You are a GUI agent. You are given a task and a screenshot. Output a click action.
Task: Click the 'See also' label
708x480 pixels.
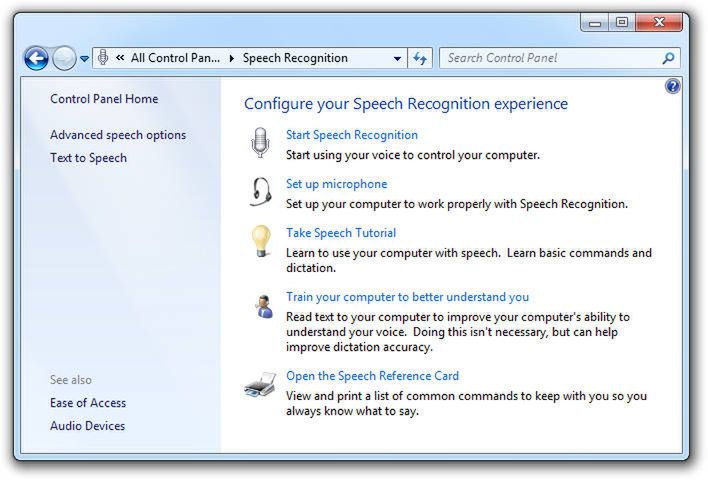71,380
